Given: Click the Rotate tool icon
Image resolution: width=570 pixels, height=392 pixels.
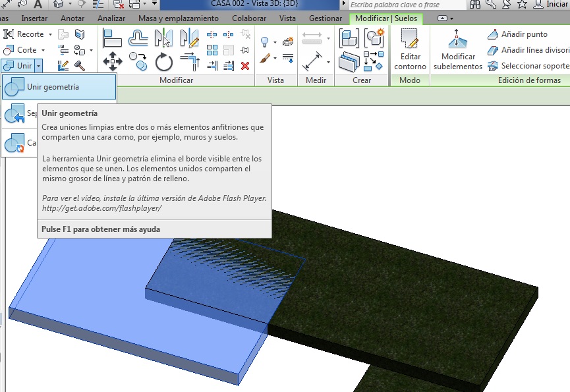Looking at the screenshot, I should click(x=163, y=62).
